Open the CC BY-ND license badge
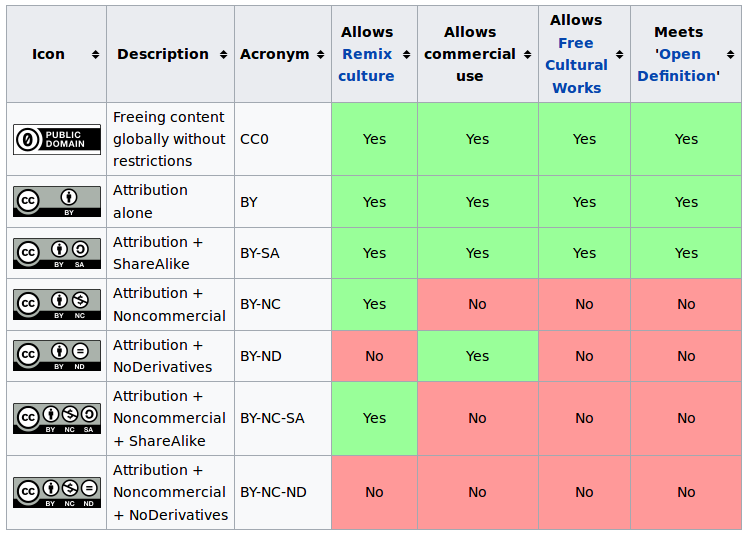This screenshot has height=537, width=747. click(x=57, y=355)
